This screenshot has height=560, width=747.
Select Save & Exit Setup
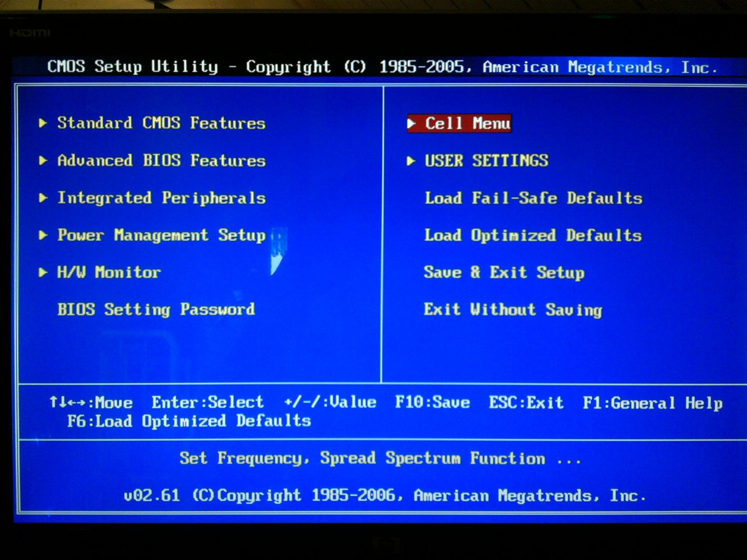(504, 273)
